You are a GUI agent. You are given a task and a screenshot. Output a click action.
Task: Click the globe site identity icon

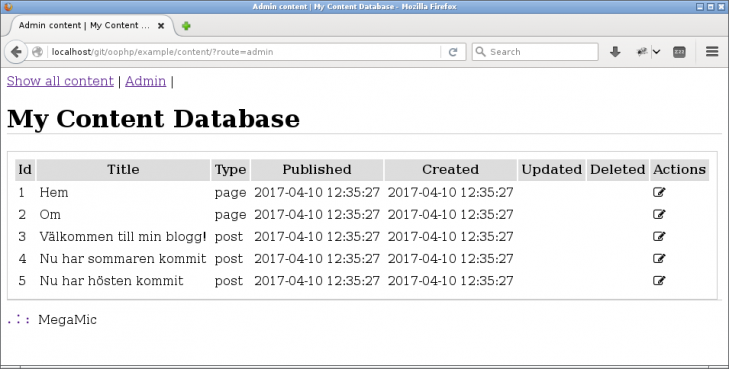tap(38, 52)
